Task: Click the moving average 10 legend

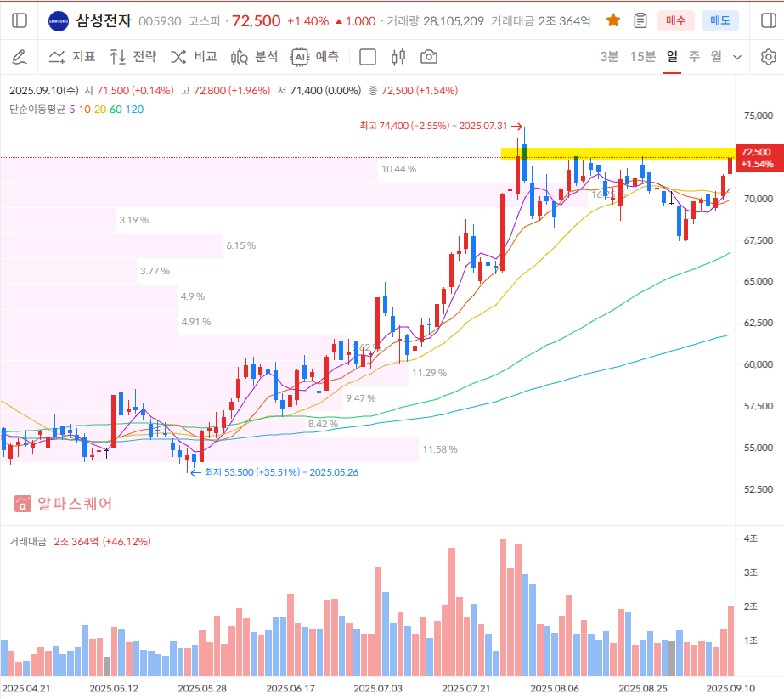Action: point(85,109)
